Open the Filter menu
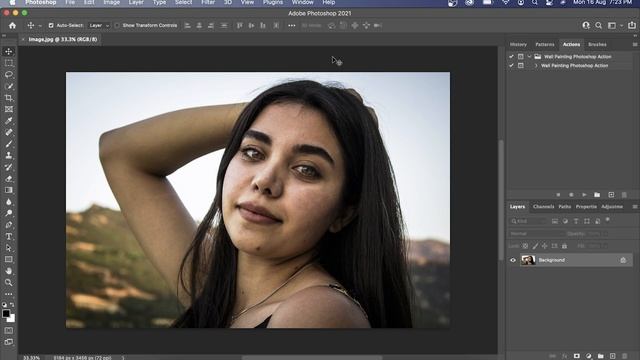The image size is (640, 360). click(x=208, y=2)
